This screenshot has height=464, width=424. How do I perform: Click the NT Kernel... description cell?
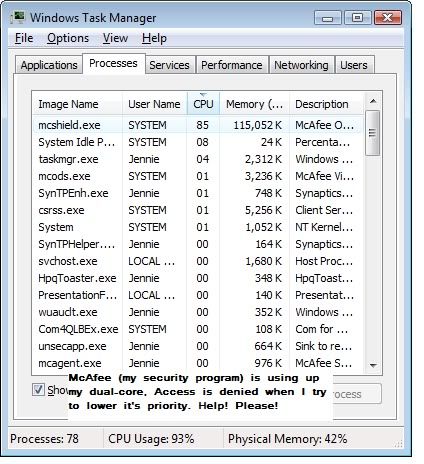pyautogui.click(x=324, y=227)
